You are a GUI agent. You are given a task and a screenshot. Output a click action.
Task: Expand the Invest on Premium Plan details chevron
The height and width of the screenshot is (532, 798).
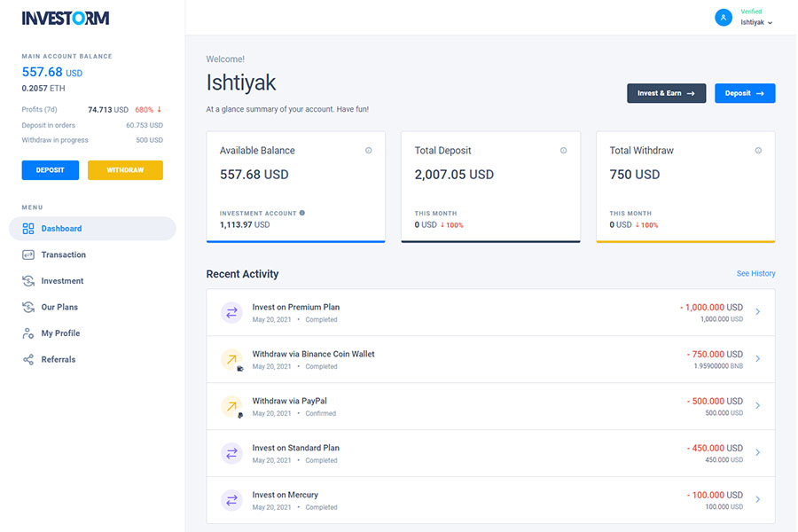[x=757, y=312]
